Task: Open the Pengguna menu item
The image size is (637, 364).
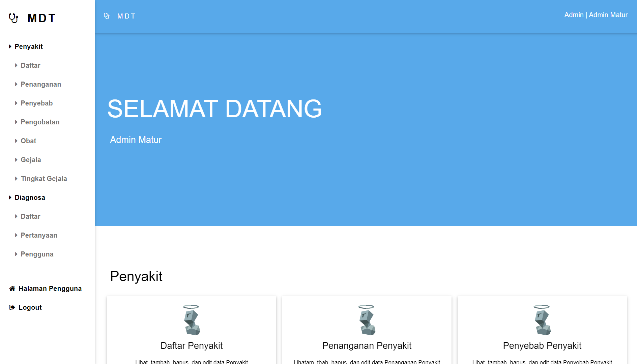Action: click(x=37, y=254)
